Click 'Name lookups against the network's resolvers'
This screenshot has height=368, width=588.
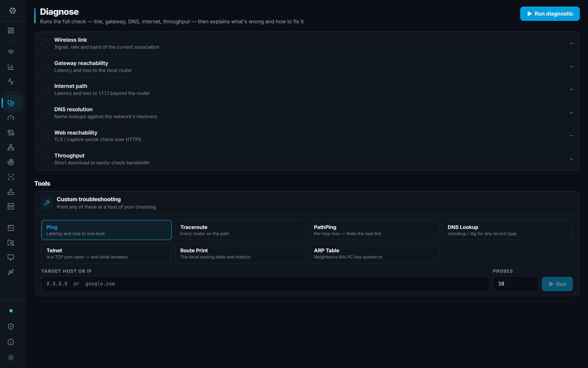[x=105, y=117]
